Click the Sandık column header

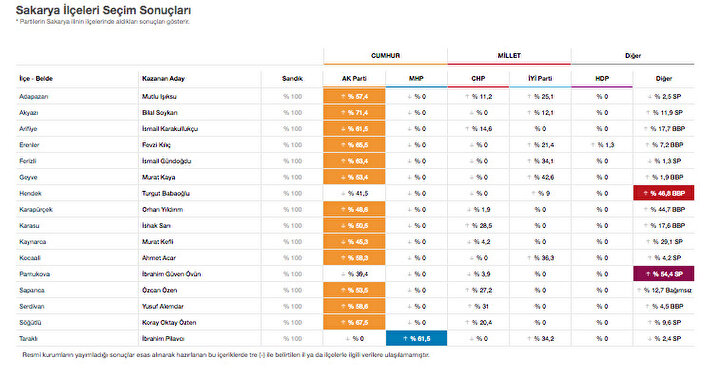tap(292, 79)
